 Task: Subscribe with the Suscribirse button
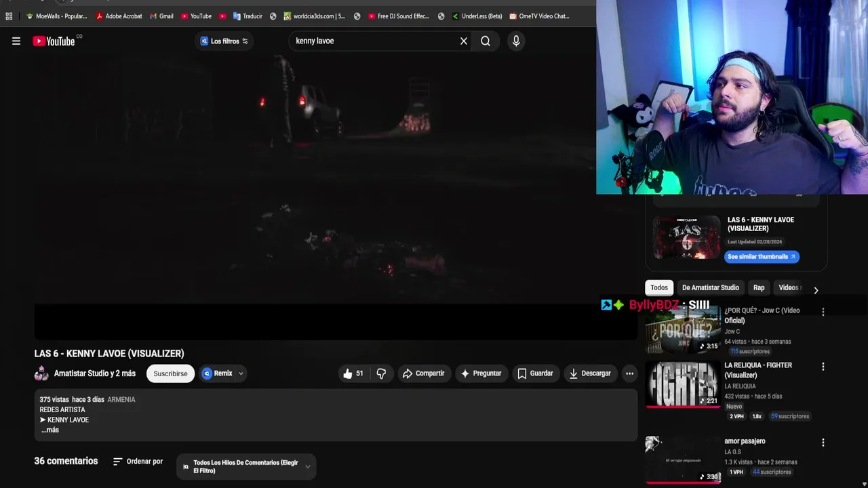click(170, 373)
